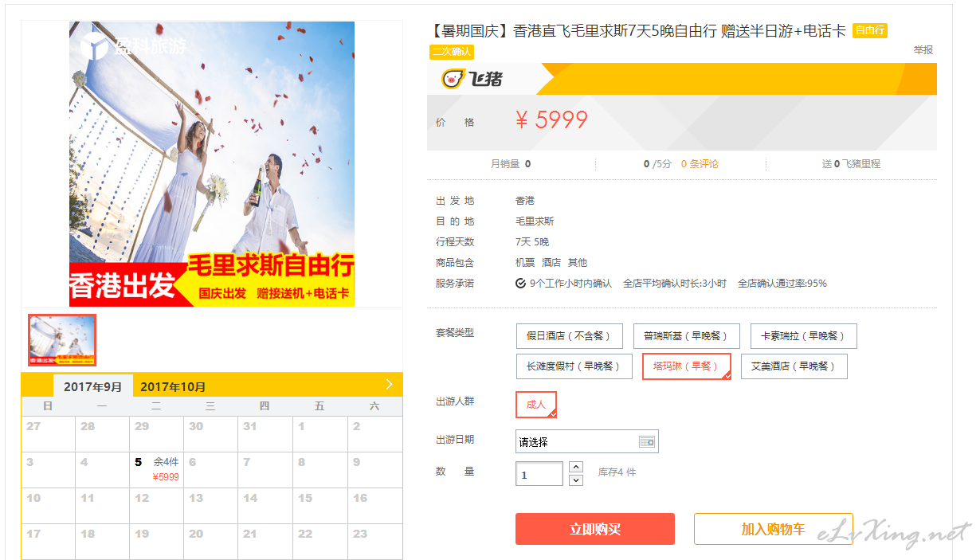Click the 立即购买 buy now button
The height and width of the screenshot is (560, 980).
595,529
